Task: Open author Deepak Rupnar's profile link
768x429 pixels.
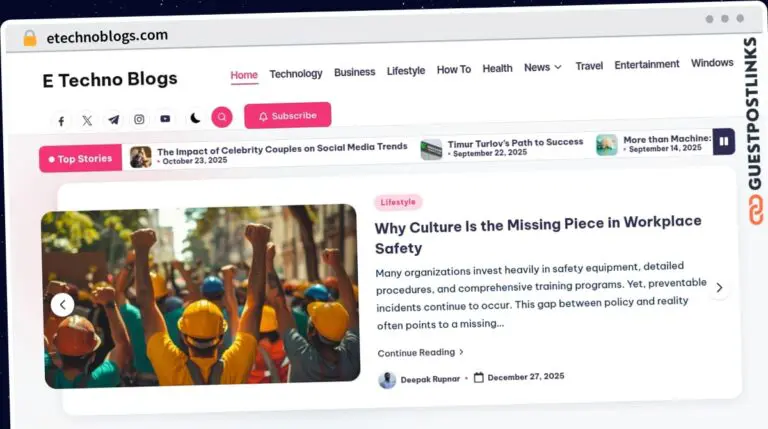Action: (x=430, y=379)
